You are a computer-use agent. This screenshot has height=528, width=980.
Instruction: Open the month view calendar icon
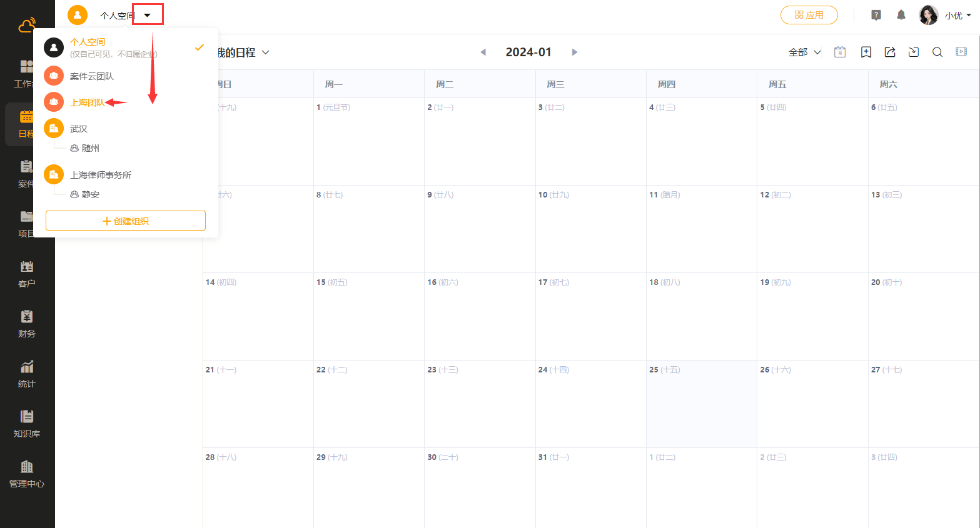pyautogui.click(x=840, y=52)
